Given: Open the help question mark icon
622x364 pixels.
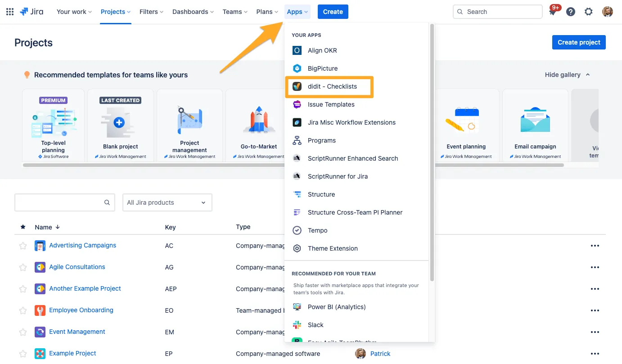Looking at the screenshot, I should coord(571,12).
